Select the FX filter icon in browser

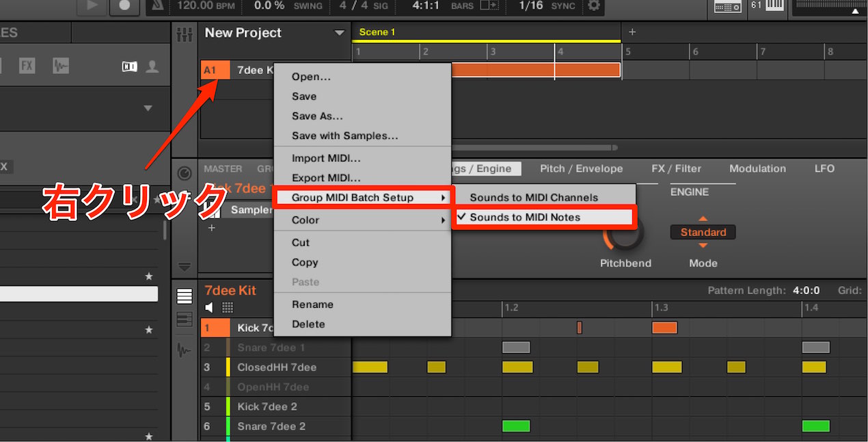tap(27, 66)
